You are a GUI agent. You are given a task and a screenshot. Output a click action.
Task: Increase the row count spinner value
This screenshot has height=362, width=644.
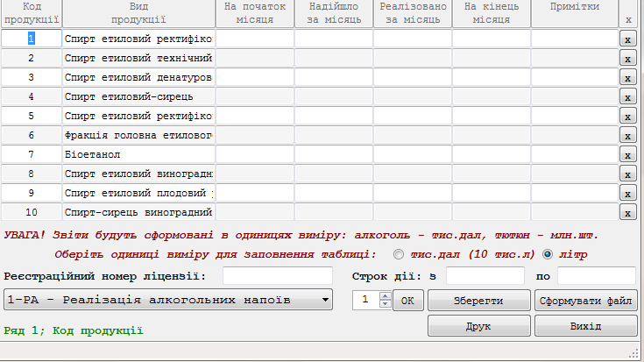tap(384, 295)
